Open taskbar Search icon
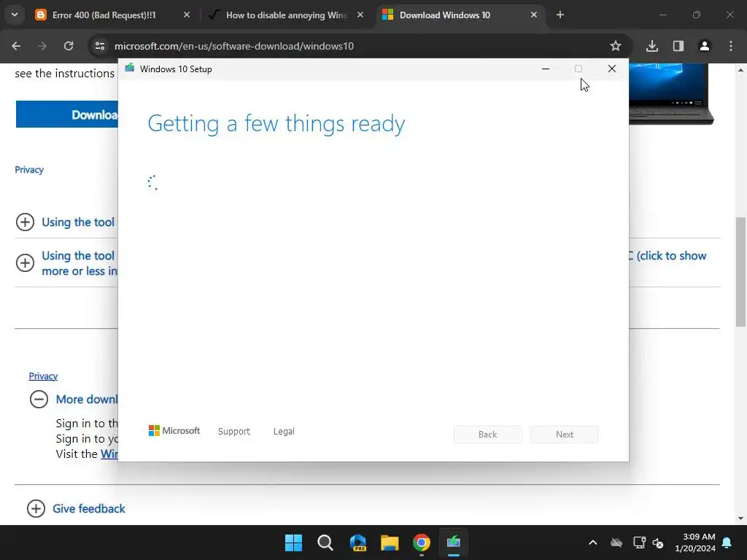The width and height of the screenshot is (747, 560). pyautogui.click(x=325, y=542)
